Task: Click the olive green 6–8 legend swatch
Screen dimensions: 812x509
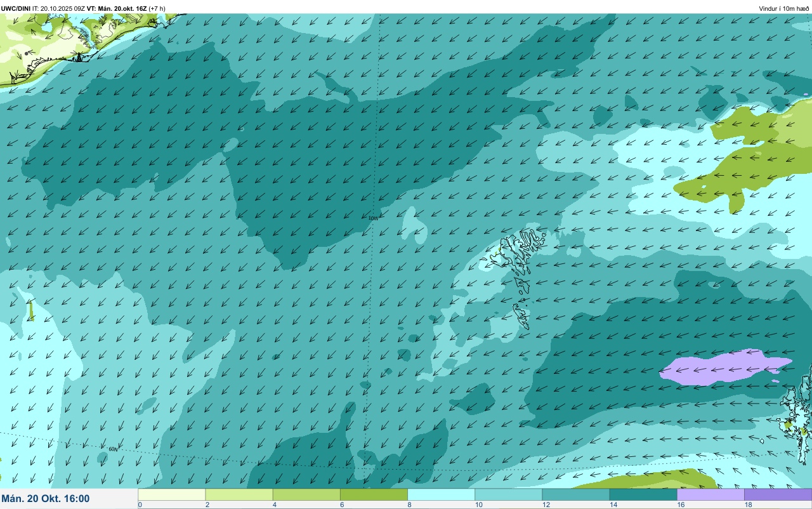Action: point(374,494)
